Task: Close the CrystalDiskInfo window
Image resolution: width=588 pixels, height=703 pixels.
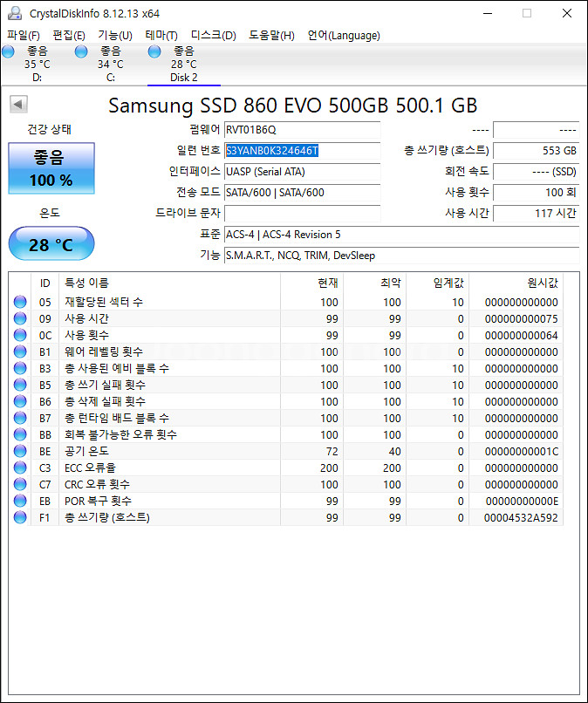Action: point(567,13)
